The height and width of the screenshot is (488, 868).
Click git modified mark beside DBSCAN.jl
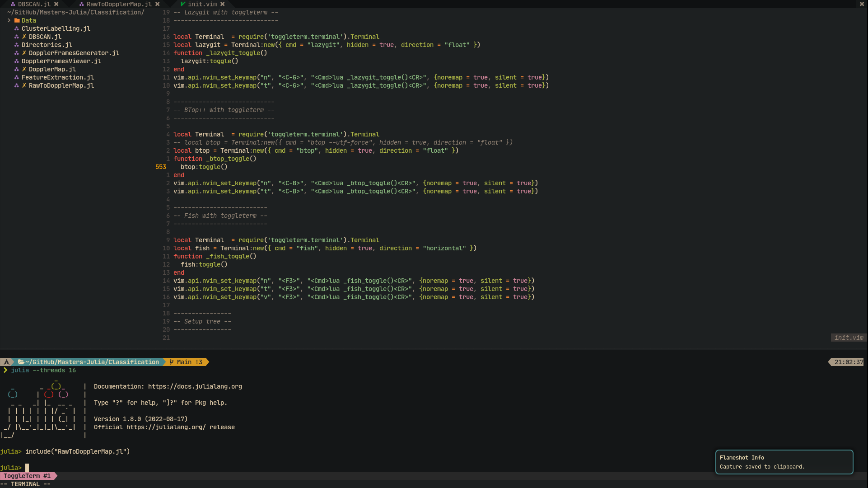tap(24, 37)
